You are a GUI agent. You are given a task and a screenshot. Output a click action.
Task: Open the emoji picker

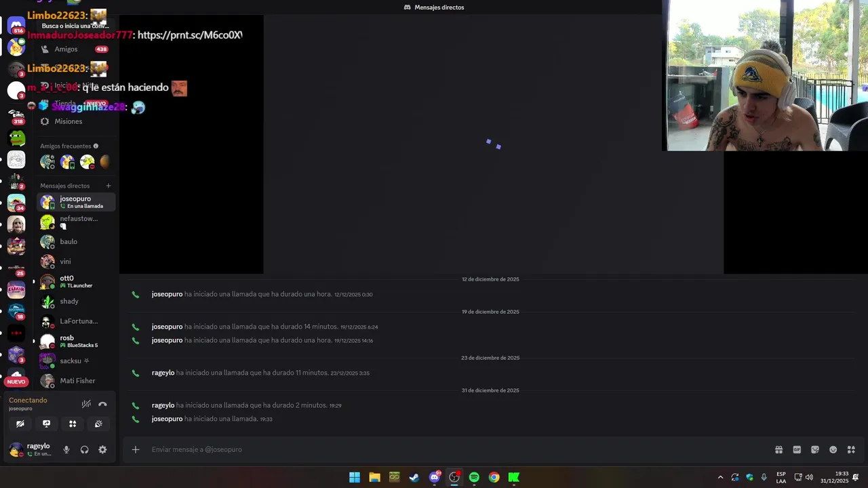click(833, 449)
